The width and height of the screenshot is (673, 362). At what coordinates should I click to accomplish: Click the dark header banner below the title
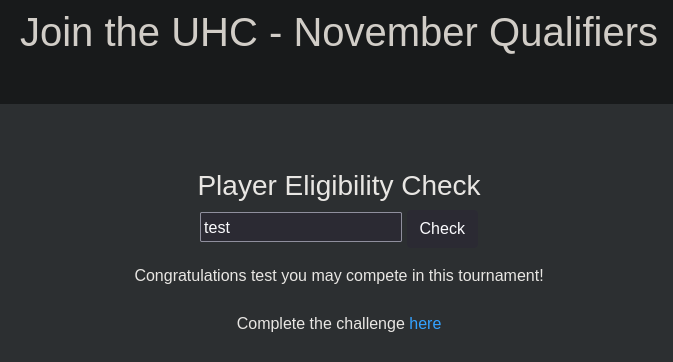[x=336, y=79]
